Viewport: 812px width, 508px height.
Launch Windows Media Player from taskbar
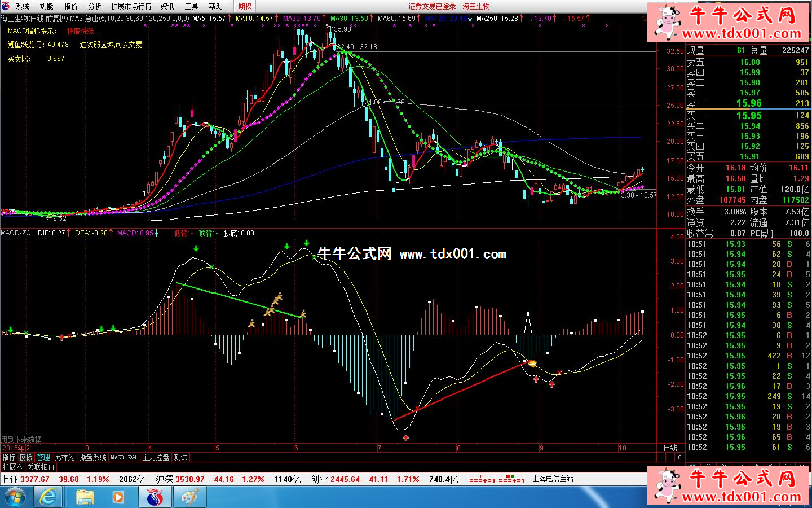(x=119, y=497)
